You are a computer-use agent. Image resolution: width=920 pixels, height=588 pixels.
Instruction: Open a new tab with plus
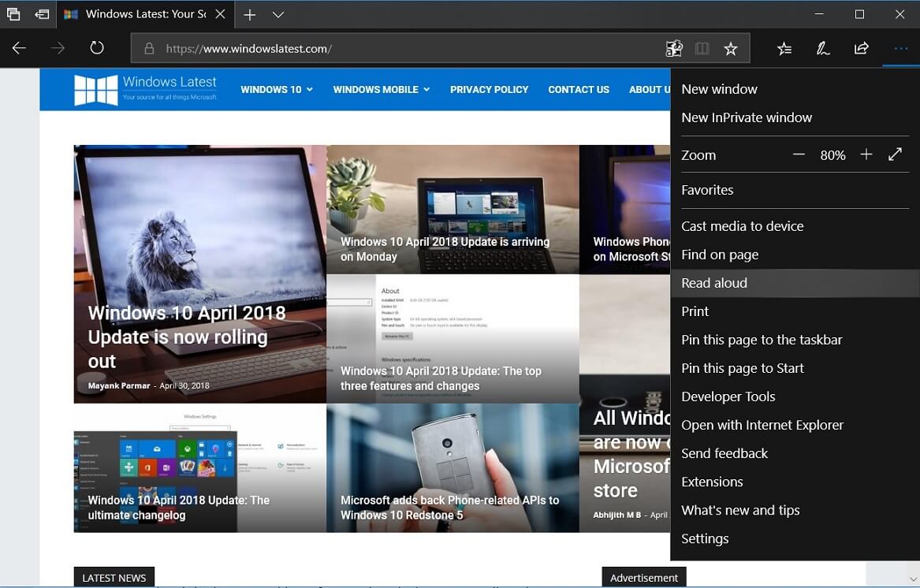coord(250,15)
